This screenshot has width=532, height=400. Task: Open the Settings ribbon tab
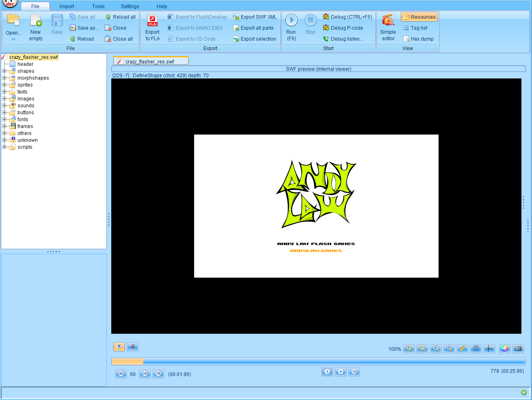coord(130,7)
